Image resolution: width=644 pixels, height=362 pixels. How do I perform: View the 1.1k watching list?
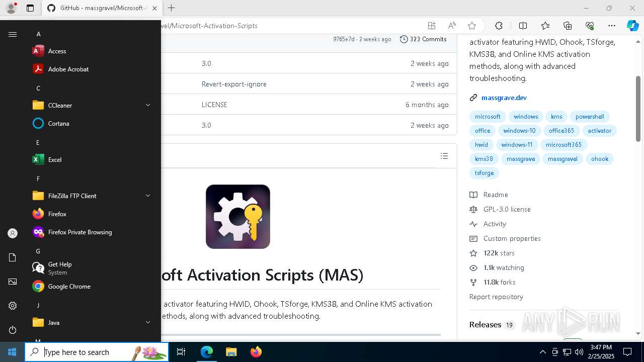(497, 267)
